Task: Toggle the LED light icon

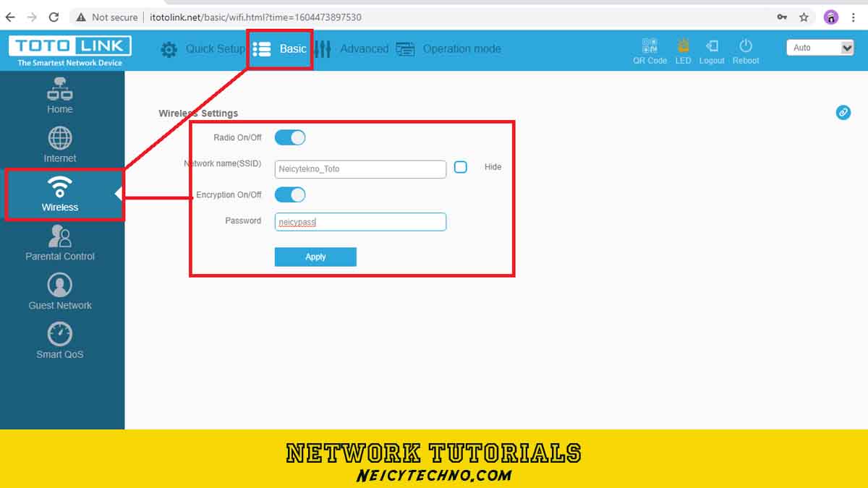Action: point(684,46)
